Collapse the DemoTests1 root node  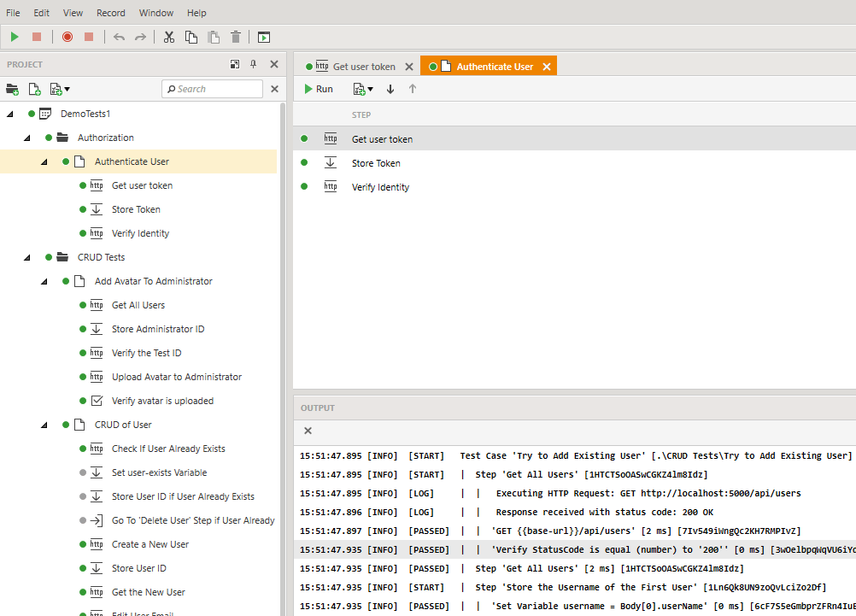point(10,114)
